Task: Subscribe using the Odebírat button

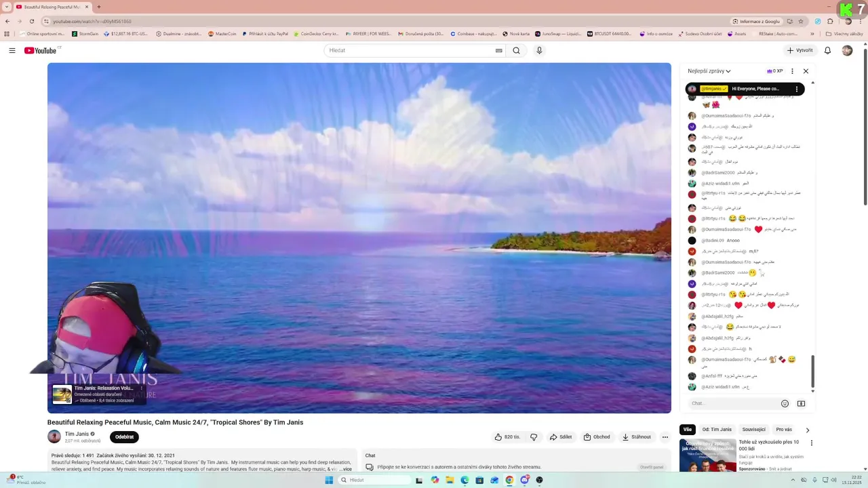Action: tap(124, 437)
